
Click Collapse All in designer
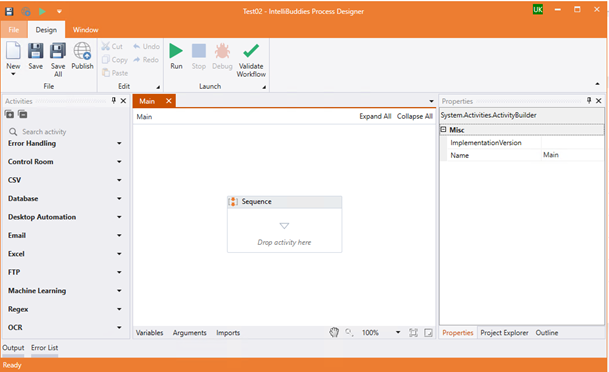point(414,116)
